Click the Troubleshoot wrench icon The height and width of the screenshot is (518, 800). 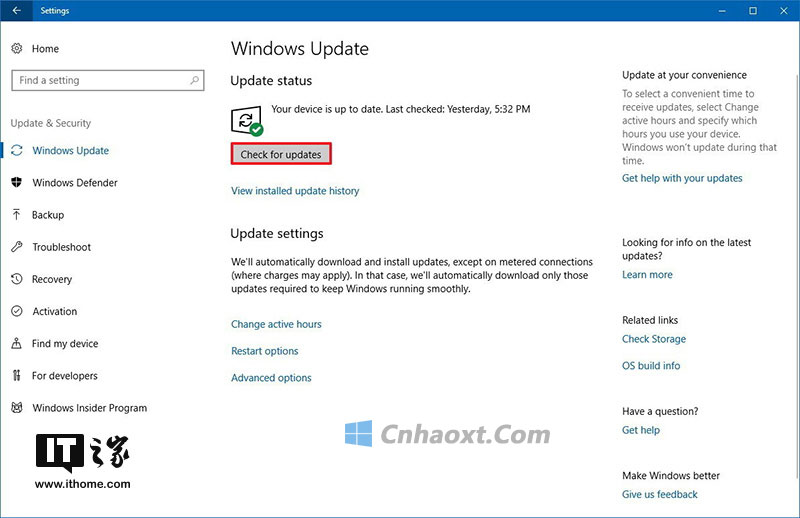tap(17, 247)
